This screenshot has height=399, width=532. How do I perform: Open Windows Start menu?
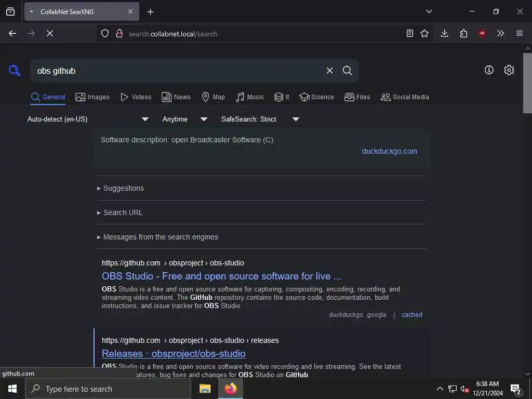point(12,389)
